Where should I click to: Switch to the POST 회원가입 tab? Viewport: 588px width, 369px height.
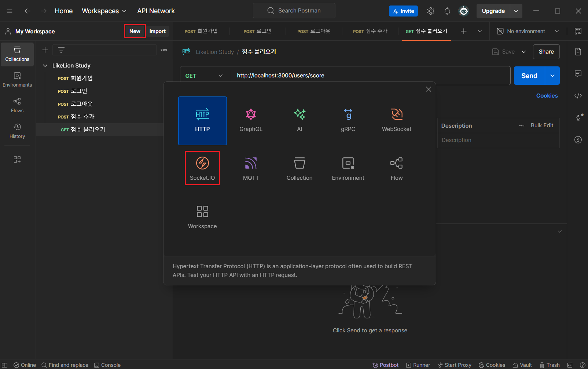[201, 31]
